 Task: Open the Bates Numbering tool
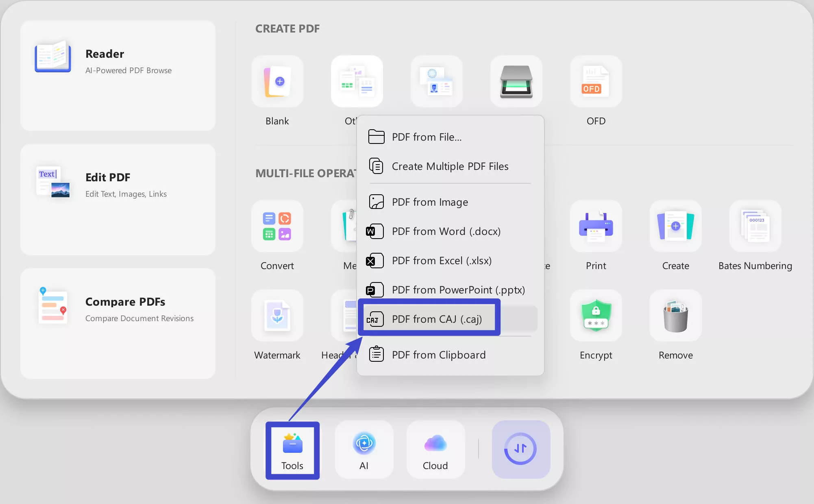[x=755, y=226]
